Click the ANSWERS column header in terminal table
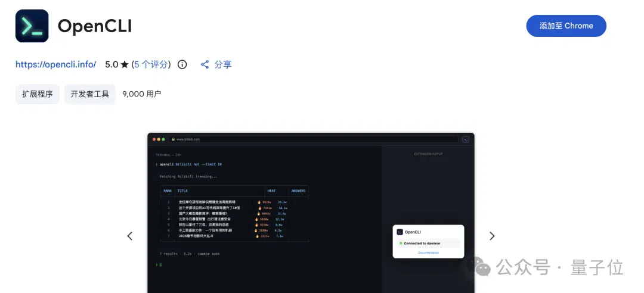Image resolution: width=644 pixels, height=293 pixels. pyautogui.click(x=299, y=191)
